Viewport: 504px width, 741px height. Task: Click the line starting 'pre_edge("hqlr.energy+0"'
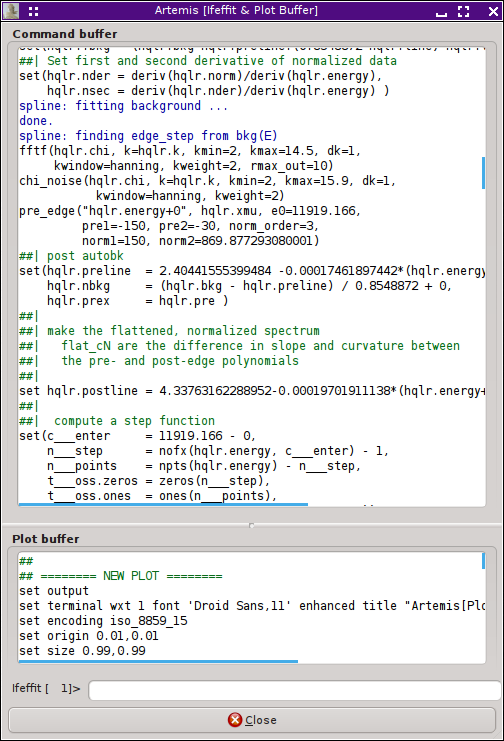(x=190, y=211)
